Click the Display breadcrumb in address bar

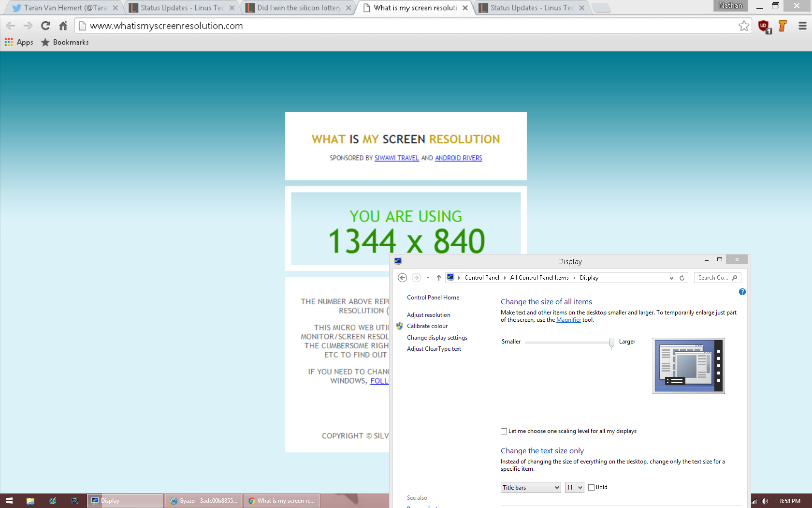(589, 278)
